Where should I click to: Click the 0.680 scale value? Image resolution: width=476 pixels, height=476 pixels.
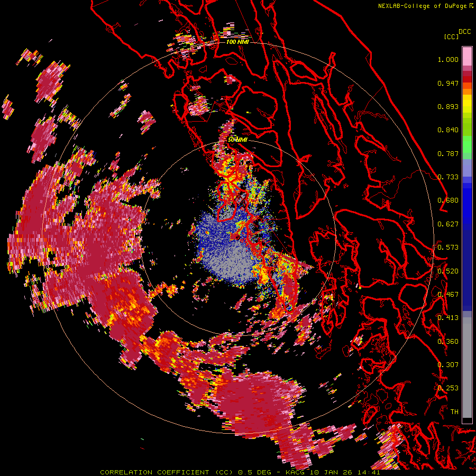tap(448, 200)
